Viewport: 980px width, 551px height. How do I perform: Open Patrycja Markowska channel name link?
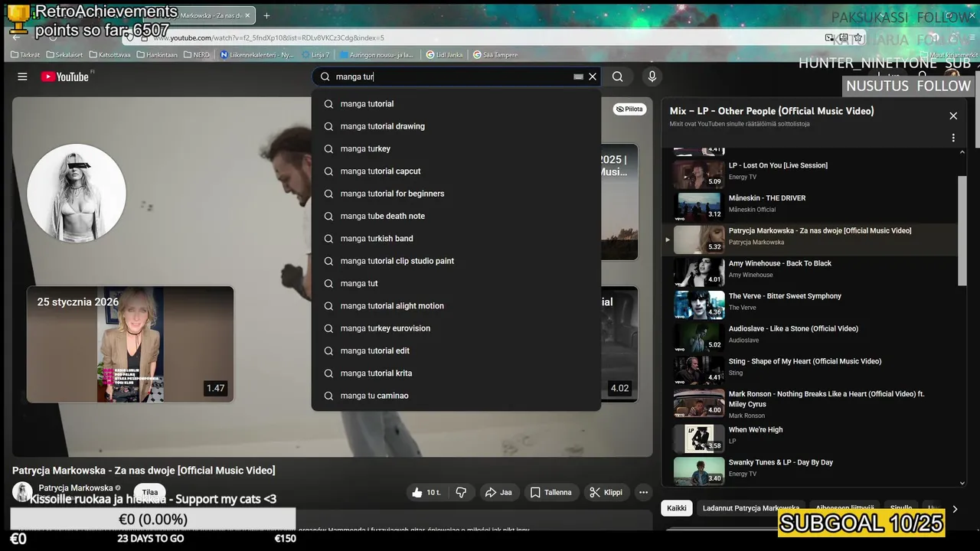click(76, 487)
